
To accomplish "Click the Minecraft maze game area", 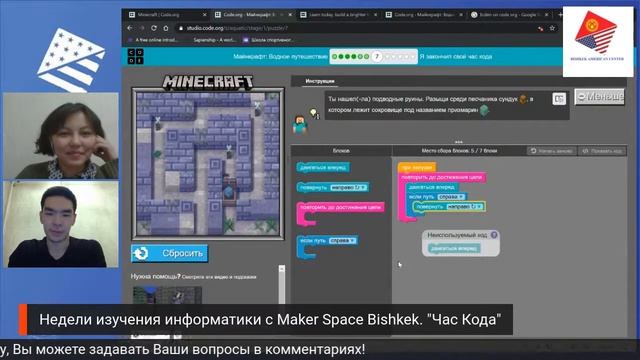I will pyautogui.click(x=208, y=164).
